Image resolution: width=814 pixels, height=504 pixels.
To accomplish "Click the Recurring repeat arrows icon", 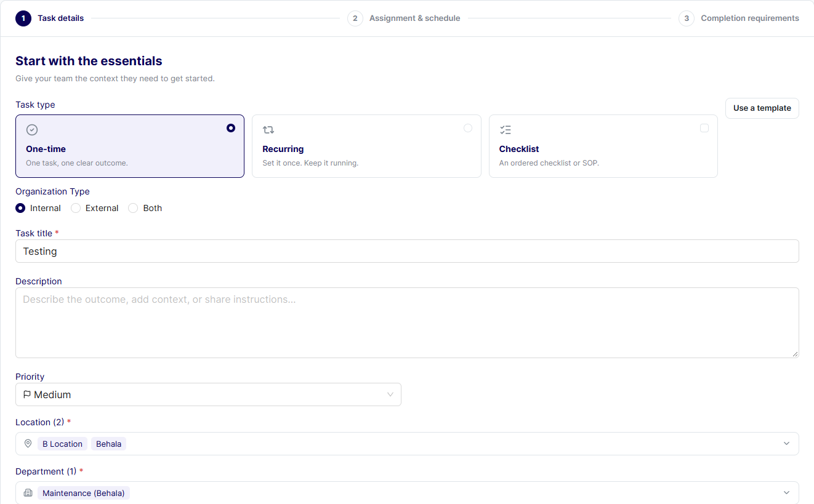I will [268, 130].
